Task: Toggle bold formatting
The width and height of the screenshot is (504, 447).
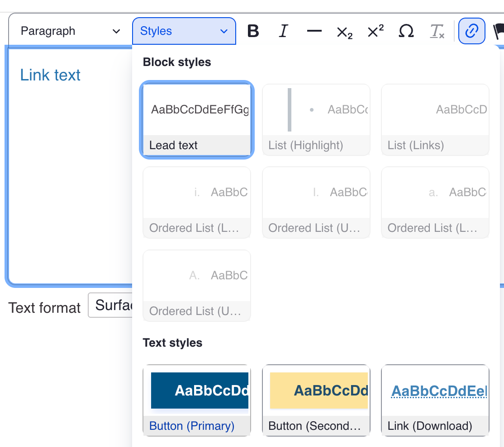Action: [x=253, y=31]
